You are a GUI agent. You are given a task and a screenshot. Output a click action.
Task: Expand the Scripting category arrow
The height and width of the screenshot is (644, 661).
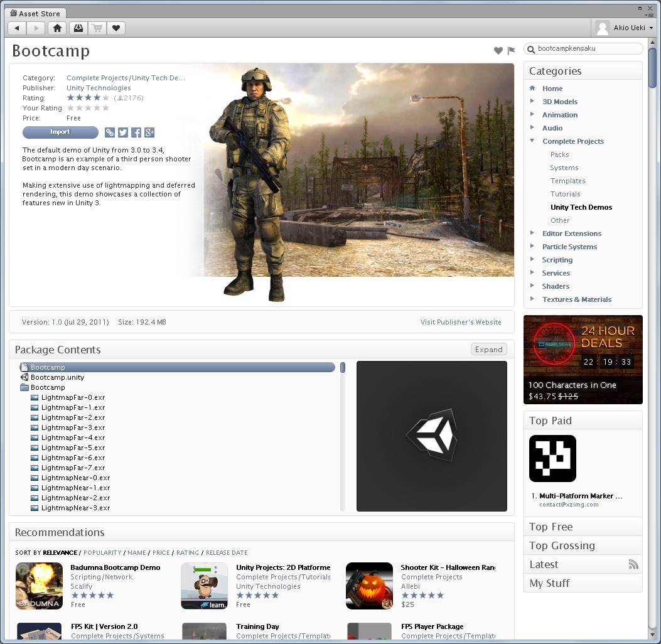pos(532,259)
